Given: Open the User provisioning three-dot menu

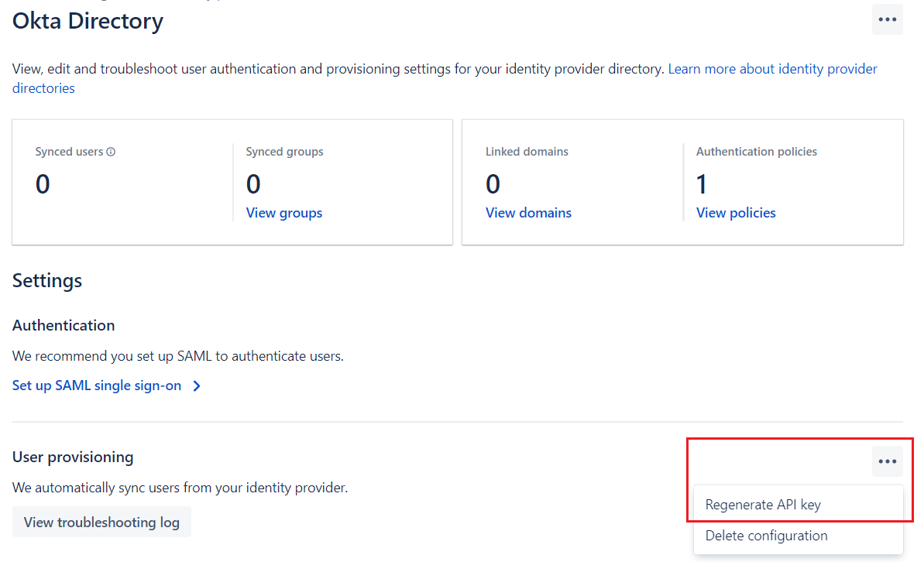Looking at the screenshot, I should coord(887,462).
